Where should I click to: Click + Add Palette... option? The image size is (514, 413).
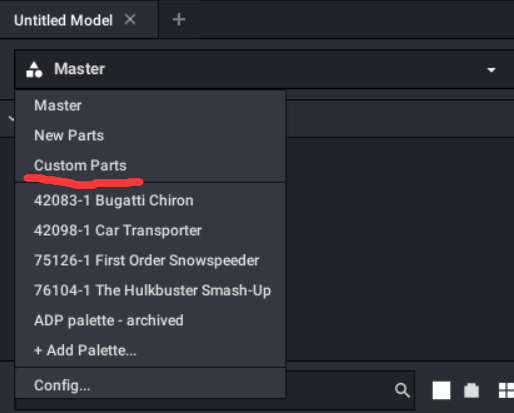click(85, 350)
